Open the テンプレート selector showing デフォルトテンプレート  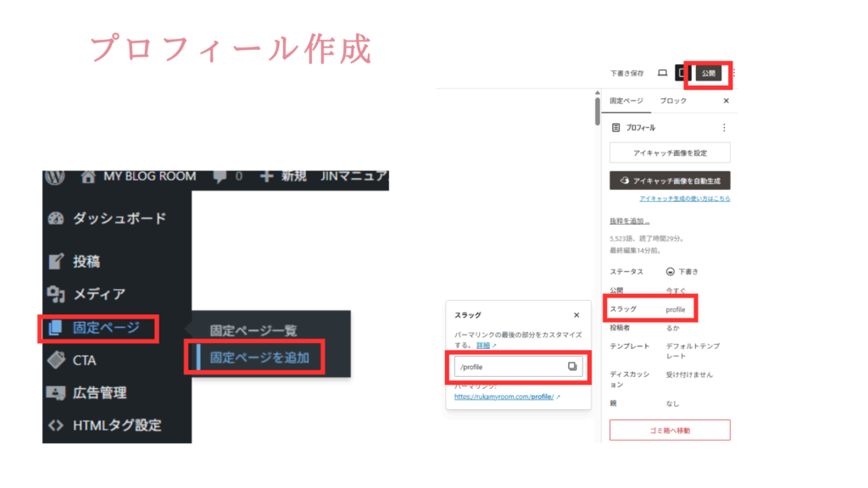coord(691,351)
